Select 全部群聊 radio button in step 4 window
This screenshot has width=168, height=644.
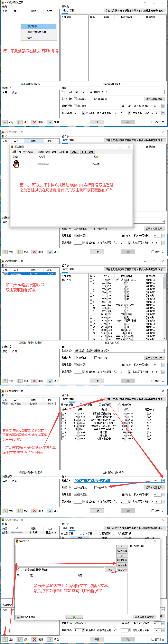click(62, 404)
